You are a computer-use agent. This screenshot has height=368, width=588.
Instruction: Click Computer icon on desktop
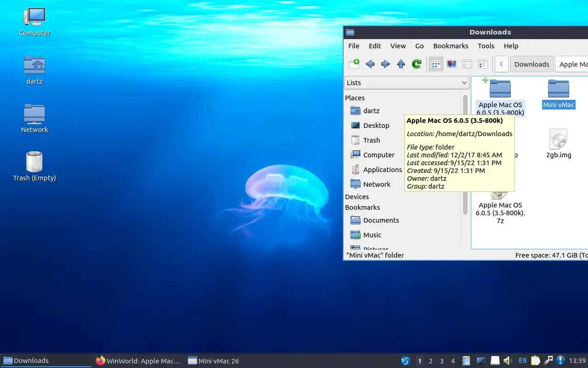(x=34, y=22)
